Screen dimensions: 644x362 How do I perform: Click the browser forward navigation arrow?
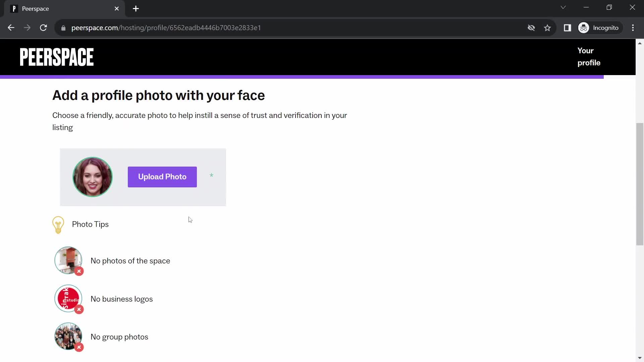(x=27, y=28)
